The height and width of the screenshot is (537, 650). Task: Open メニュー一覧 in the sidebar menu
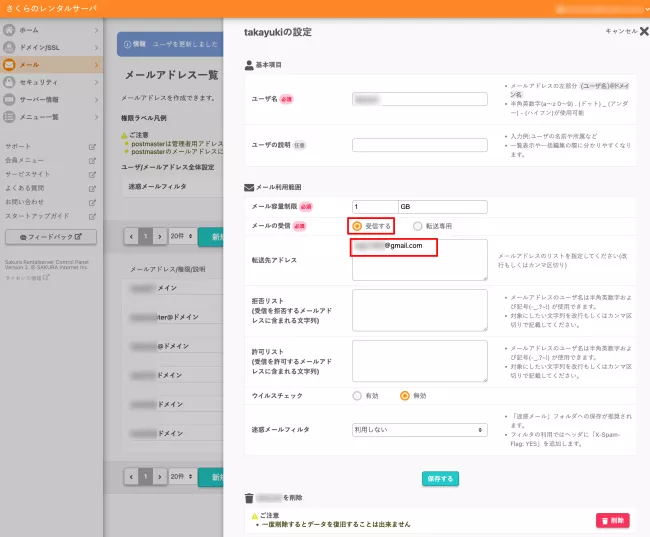[51, 117]
